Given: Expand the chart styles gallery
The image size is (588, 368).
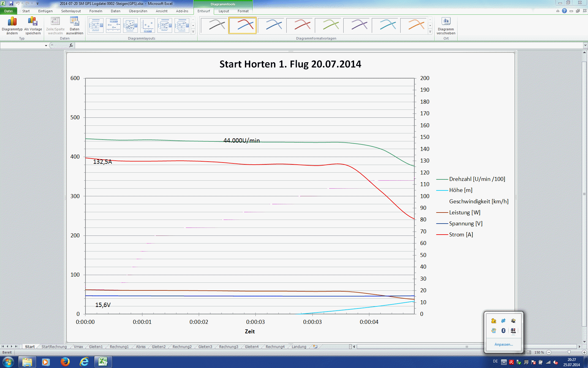Looking at the screenshot, I should (x=430, y=32).
